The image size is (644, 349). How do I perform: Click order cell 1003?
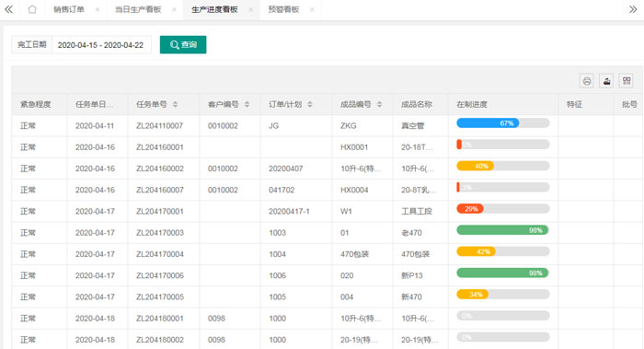pyautogui.click(x=277, y=233)
